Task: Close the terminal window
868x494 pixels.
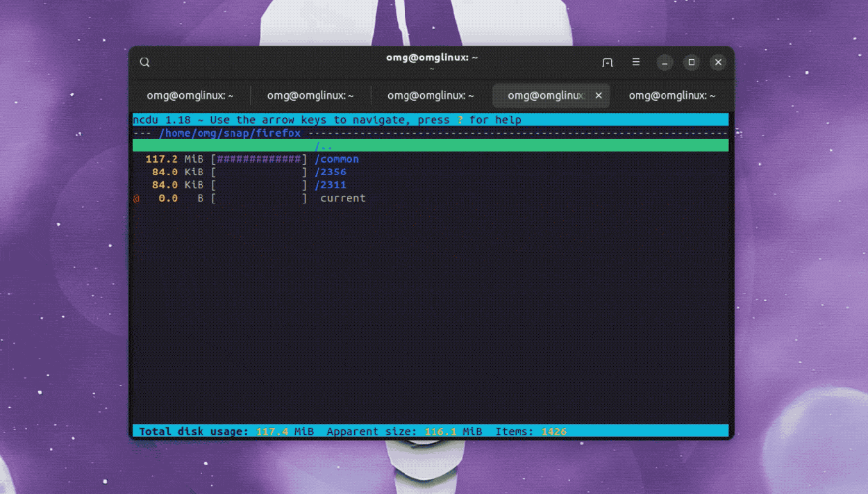Action: point(718,63)
